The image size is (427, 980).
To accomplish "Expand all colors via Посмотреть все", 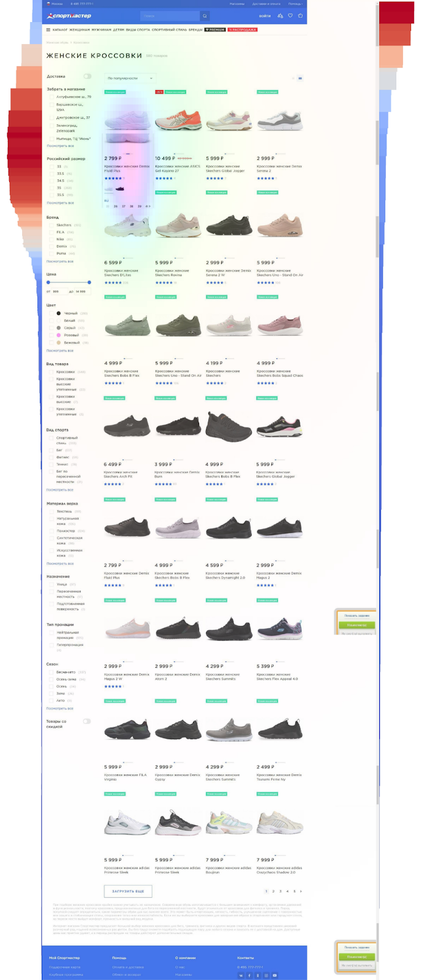I will 60,351.
